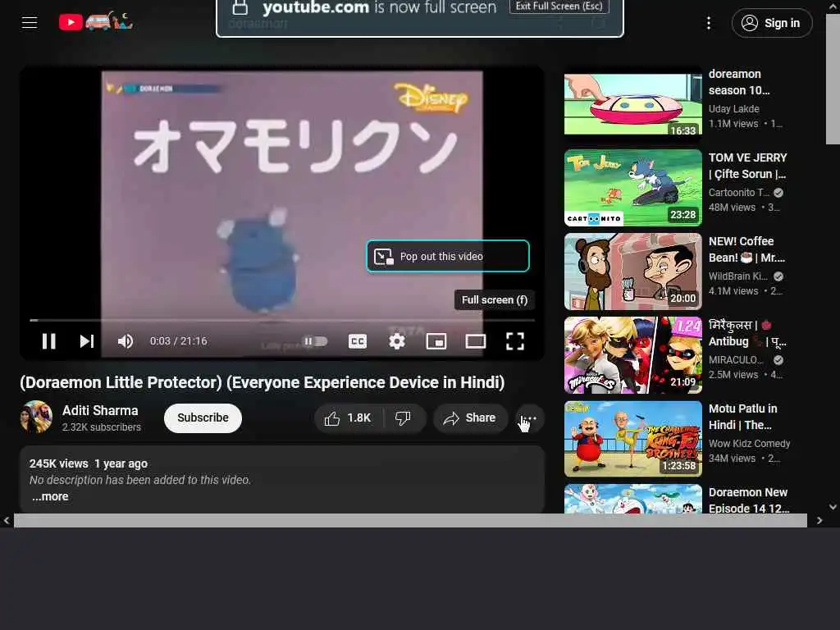840x630 pixels.
Task: Open the player settings gear
Action: (397, 341)
